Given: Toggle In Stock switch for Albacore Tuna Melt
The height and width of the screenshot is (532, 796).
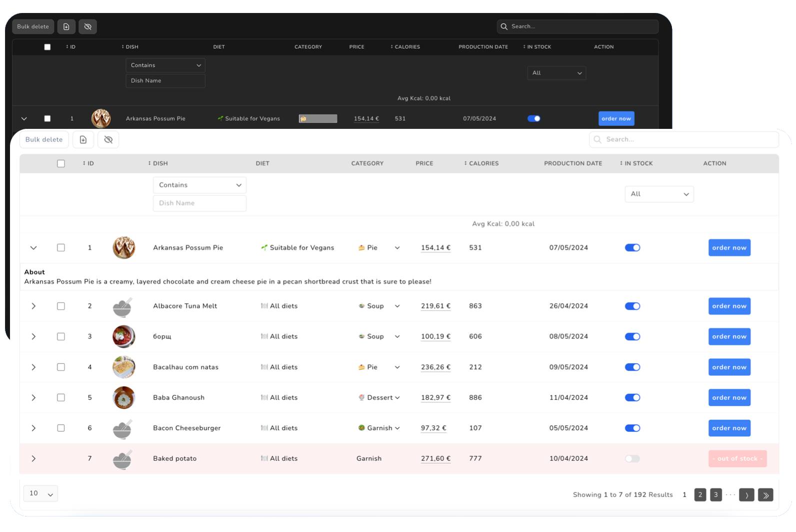Looking at the screenshot, I should (632, 306).
